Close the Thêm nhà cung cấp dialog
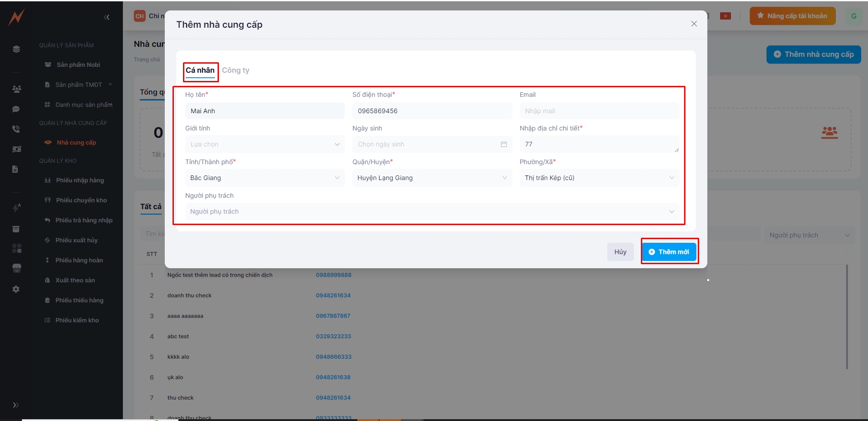 694,24
